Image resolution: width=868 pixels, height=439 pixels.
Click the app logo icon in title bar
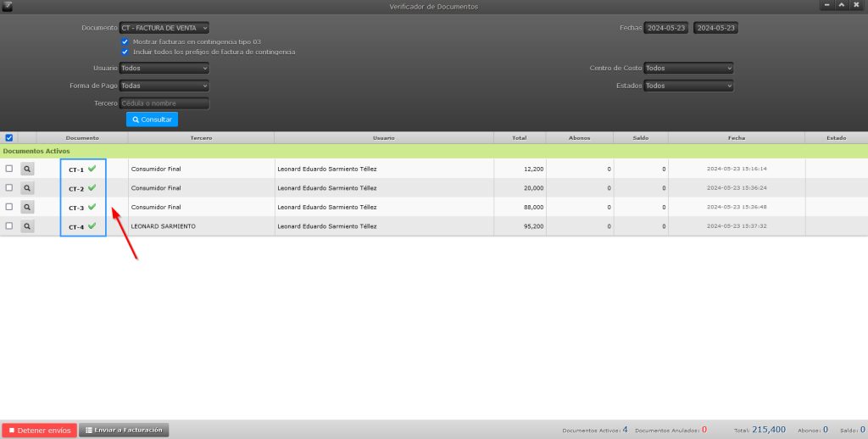8,7
